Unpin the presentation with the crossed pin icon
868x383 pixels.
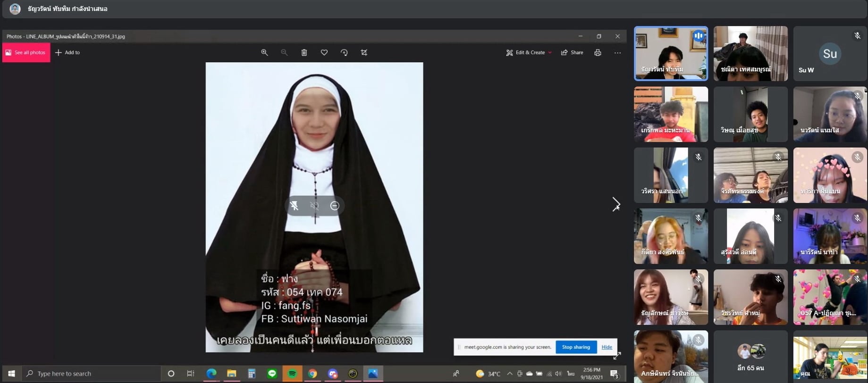tap(294, 206)
